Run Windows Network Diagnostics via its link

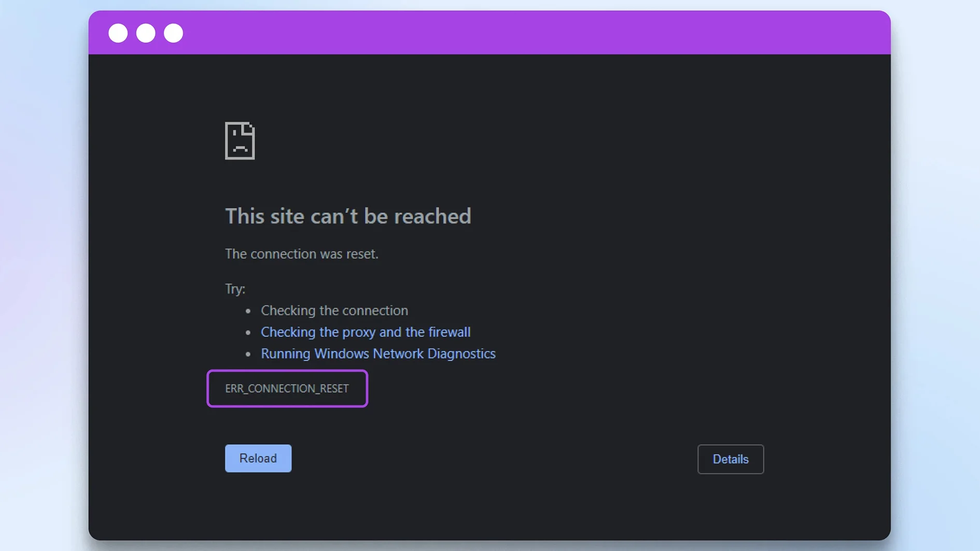(378, 354)
